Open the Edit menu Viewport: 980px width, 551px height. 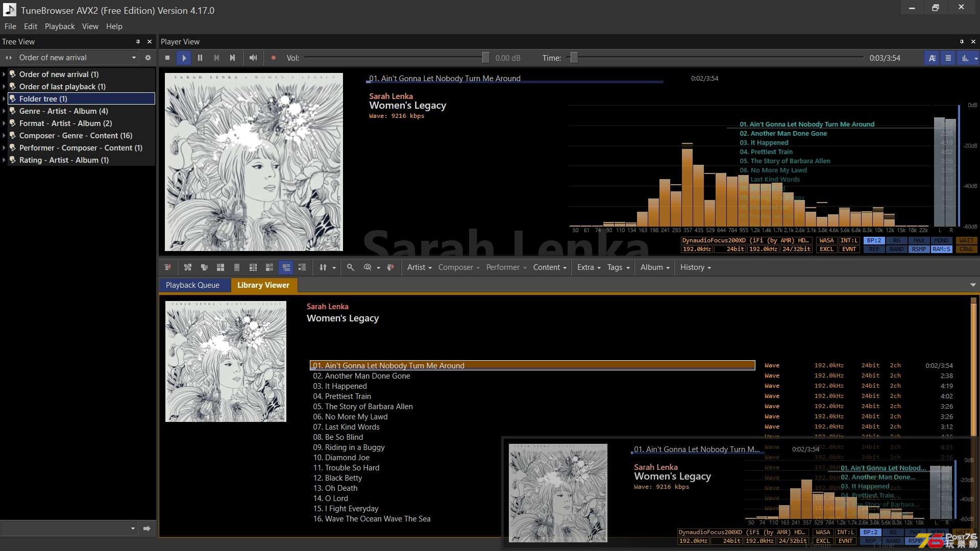[x=30, y=26]
